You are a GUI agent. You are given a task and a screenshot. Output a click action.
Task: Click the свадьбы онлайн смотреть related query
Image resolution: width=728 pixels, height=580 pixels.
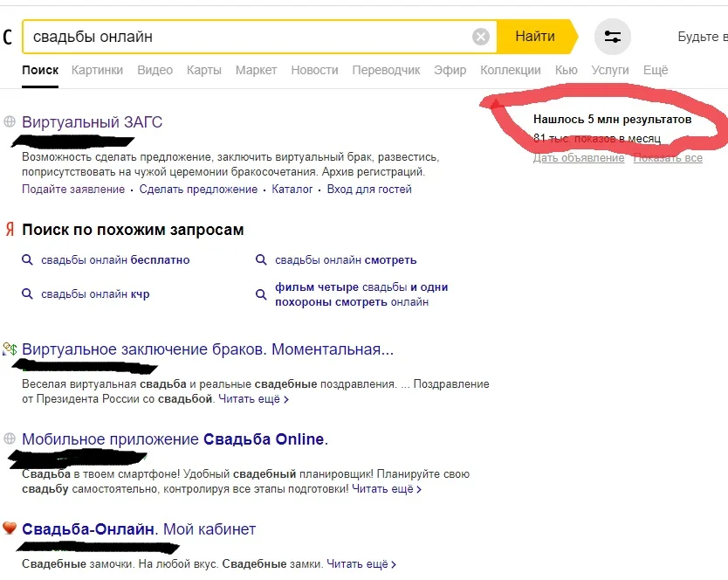coord(346,259)
